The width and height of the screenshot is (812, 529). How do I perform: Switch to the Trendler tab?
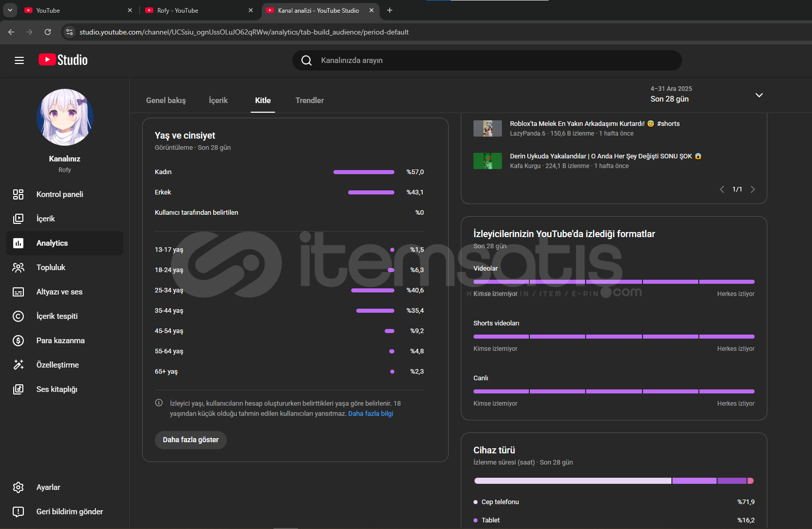point(310,101)
